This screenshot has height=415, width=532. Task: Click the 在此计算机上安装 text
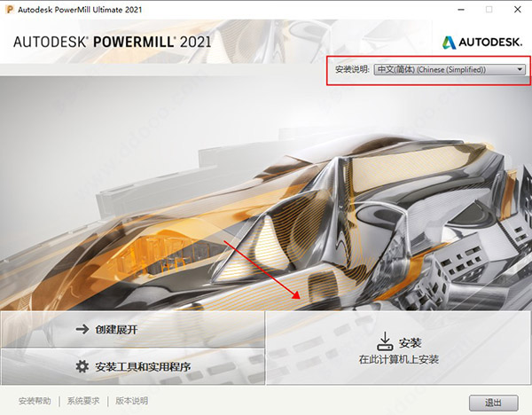pyautogui.click(x=398, y=360)
